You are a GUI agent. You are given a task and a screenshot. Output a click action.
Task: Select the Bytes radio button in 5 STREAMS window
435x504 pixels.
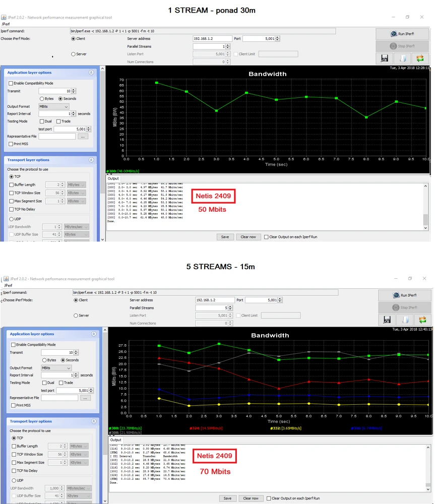(x=45, y=360)
